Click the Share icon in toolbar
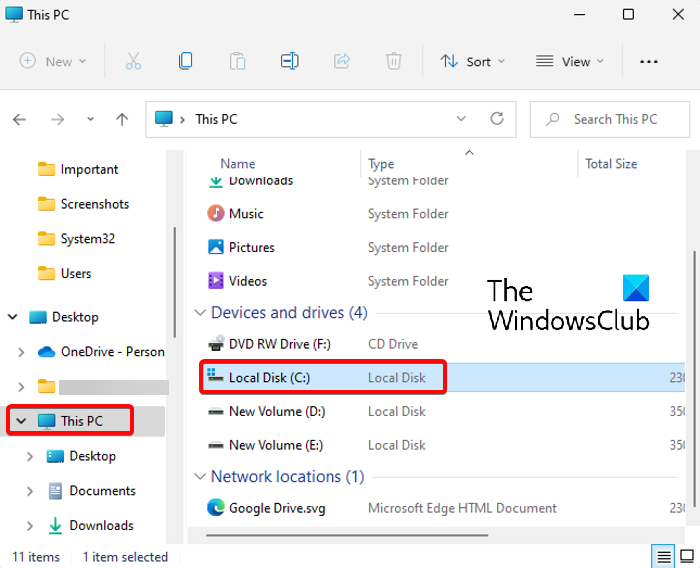Image resolution: width=700 pixels, height=568 pixels. click(x=342, y=61)
